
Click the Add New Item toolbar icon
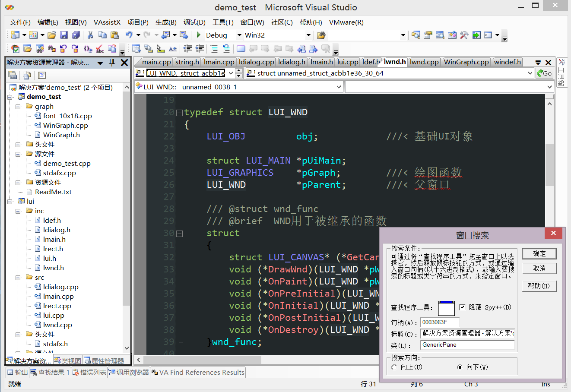34,35
